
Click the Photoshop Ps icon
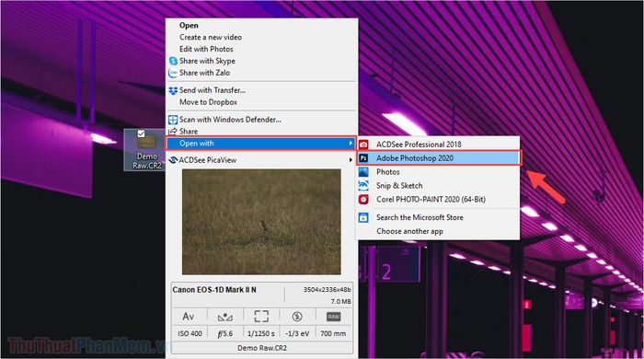(x=363, y=158)
